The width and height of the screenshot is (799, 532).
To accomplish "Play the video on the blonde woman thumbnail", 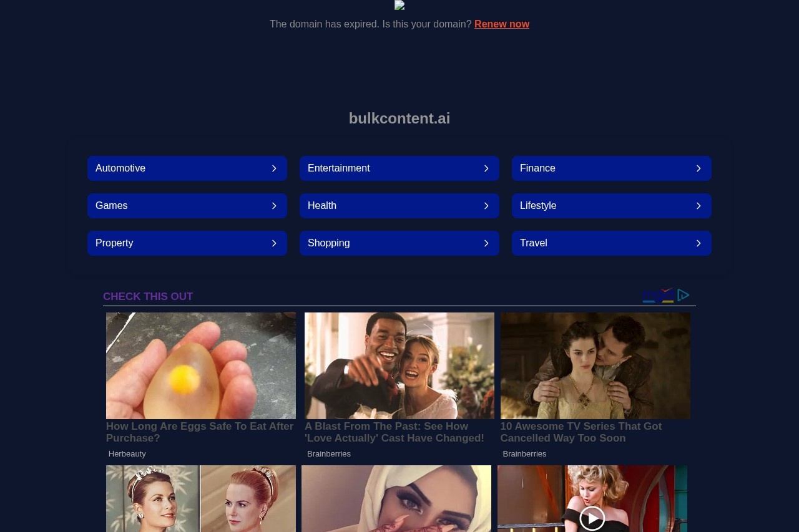I will [592, 518].
